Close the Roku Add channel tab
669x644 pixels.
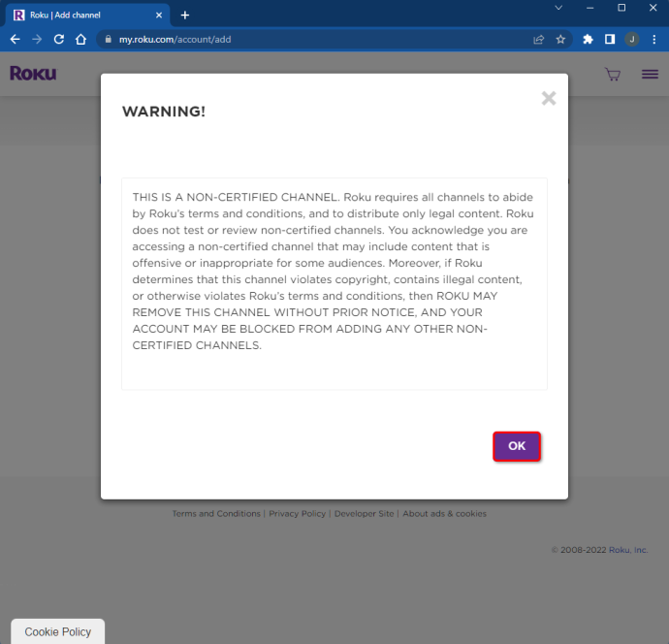click(159, 15)
